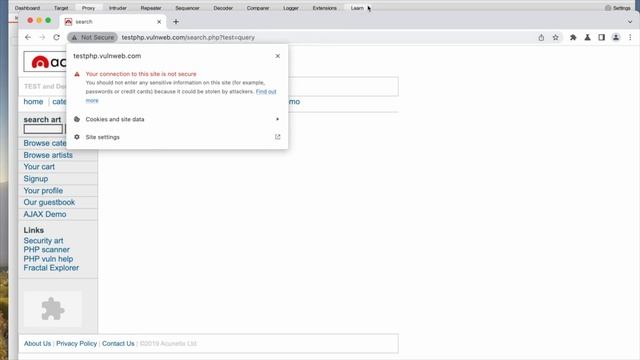The image size is (640, 360).
Task: Open Fractal Explorer link
Action: [x=51, y=268]
